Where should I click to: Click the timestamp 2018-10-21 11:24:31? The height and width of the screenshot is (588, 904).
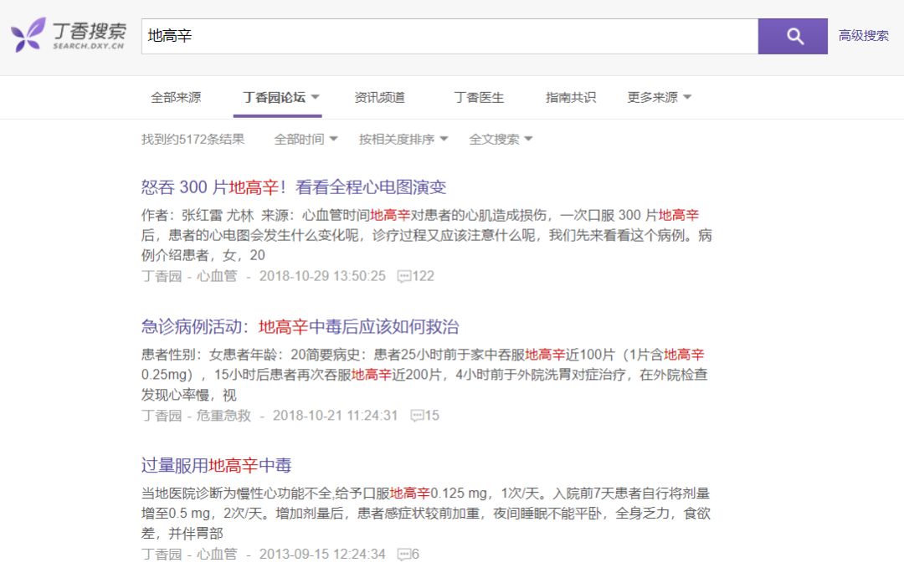335,416
